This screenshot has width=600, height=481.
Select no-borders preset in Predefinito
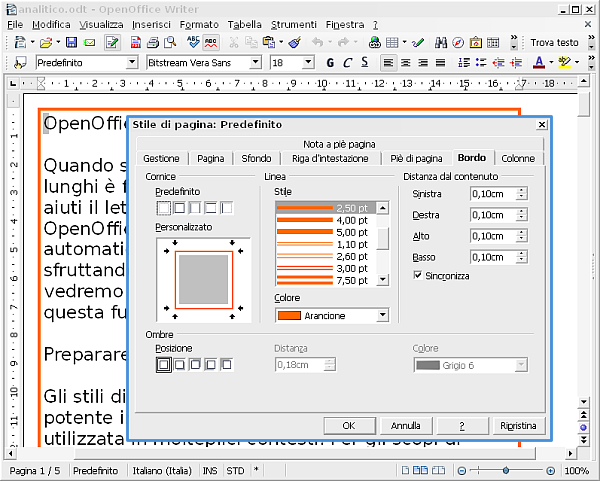[x=163, y=208]
